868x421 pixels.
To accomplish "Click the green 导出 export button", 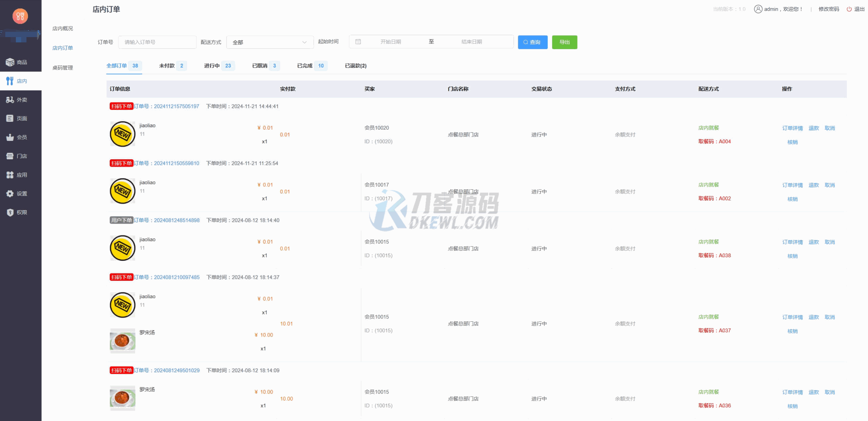I will (564, 42).
